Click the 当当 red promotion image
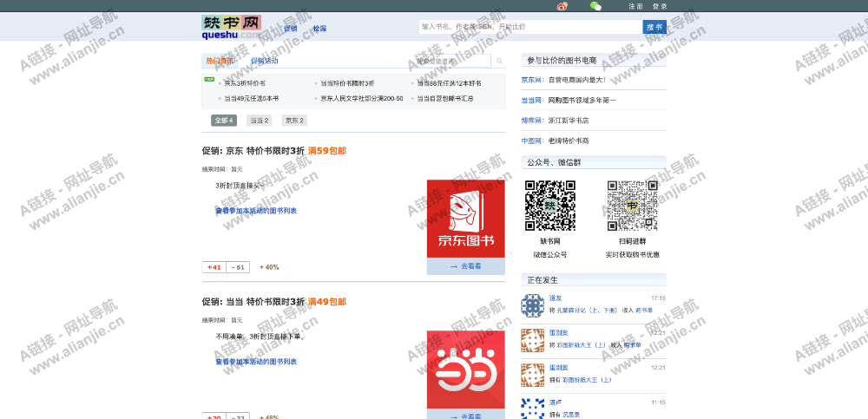Screen dimensions: 868x419 [x=465, y=370]
